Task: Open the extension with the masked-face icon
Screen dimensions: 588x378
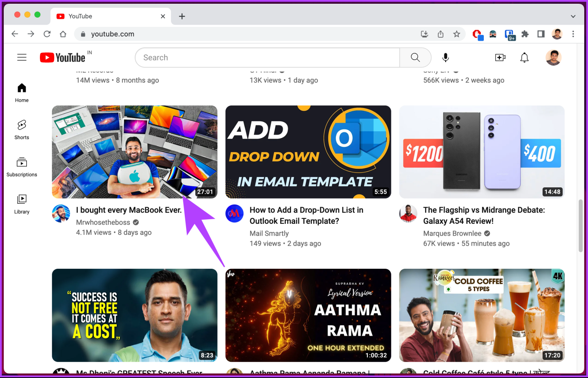Action: [493, 34]
